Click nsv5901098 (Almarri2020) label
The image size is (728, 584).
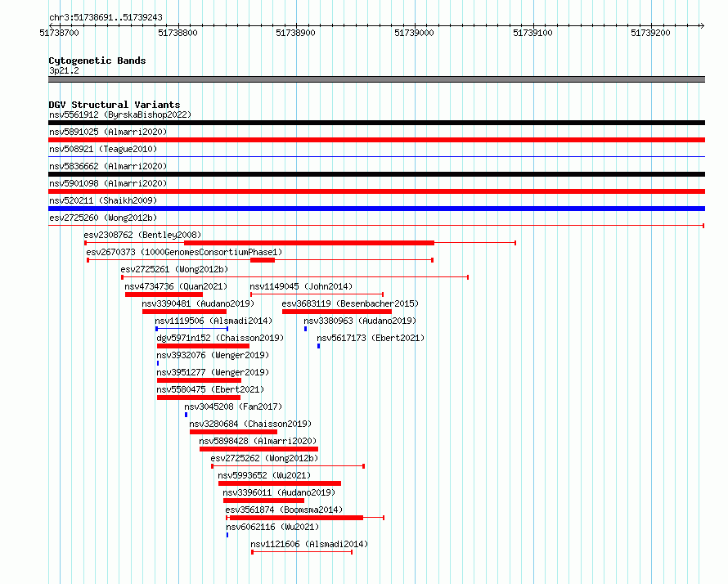(108, 183)
